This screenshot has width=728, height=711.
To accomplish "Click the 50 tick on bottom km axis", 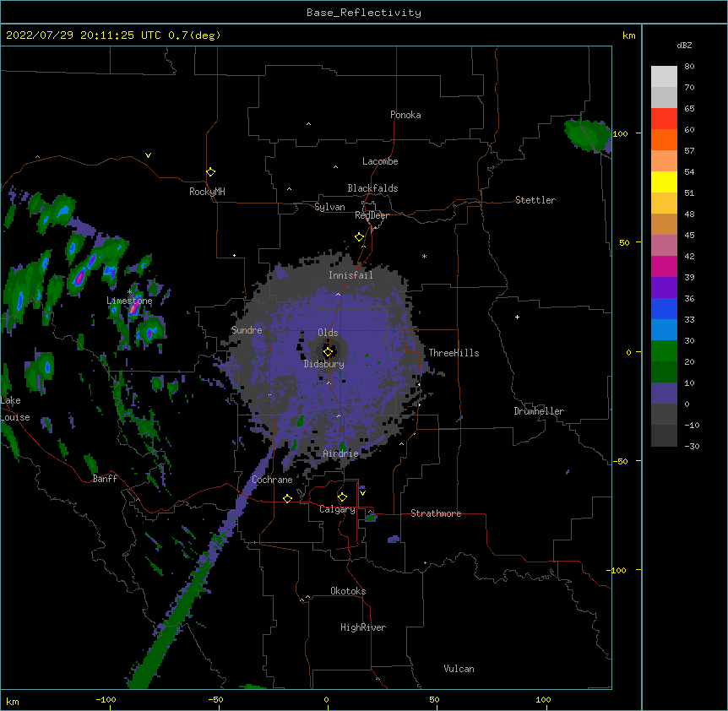I will point(434,699).
